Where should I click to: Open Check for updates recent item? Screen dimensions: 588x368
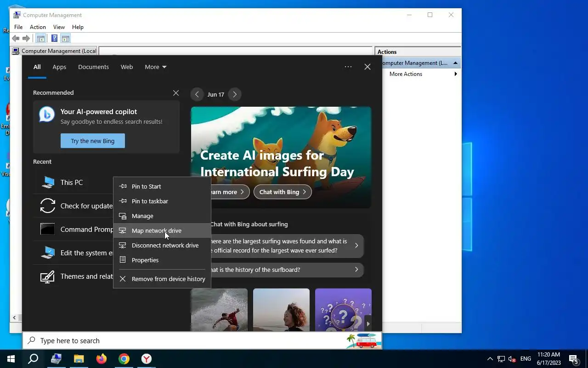[73, 206]
